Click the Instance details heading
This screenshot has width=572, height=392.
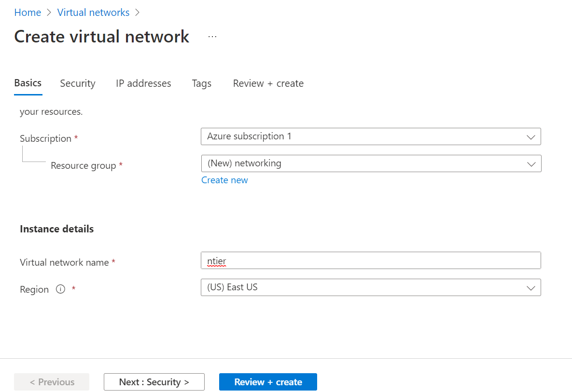click(x=57, y=229)
